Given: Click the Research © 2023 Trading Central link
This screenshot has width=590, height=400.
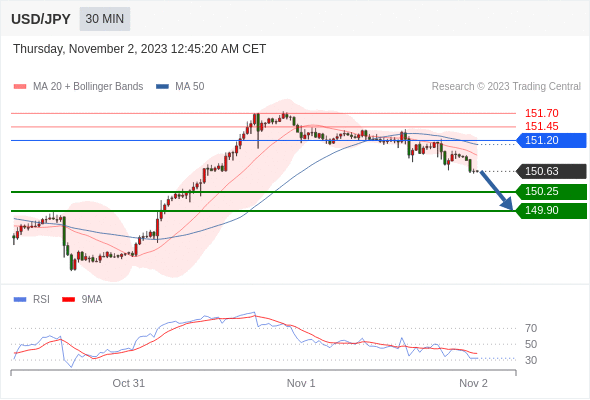Looking at the screenshot, I should point(506,87).
